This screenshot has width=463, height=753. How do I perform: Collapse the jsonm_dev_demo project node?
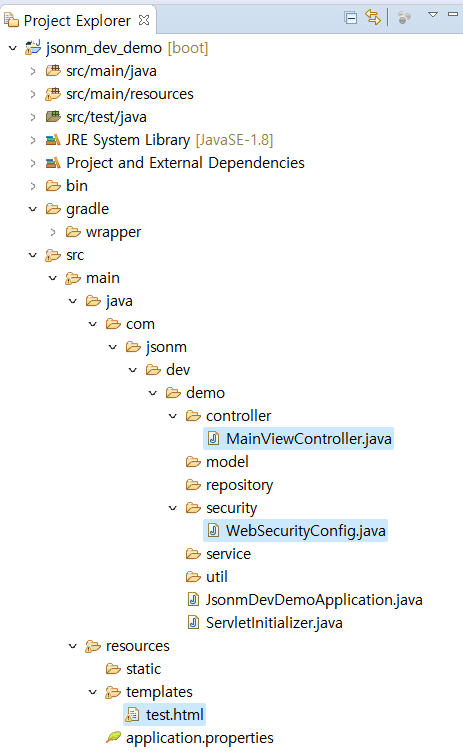[x=13, y=48]
